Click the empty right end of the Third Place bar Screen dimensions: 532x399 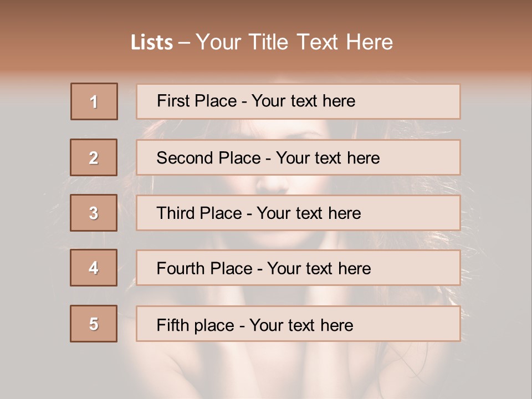point(421,213)
